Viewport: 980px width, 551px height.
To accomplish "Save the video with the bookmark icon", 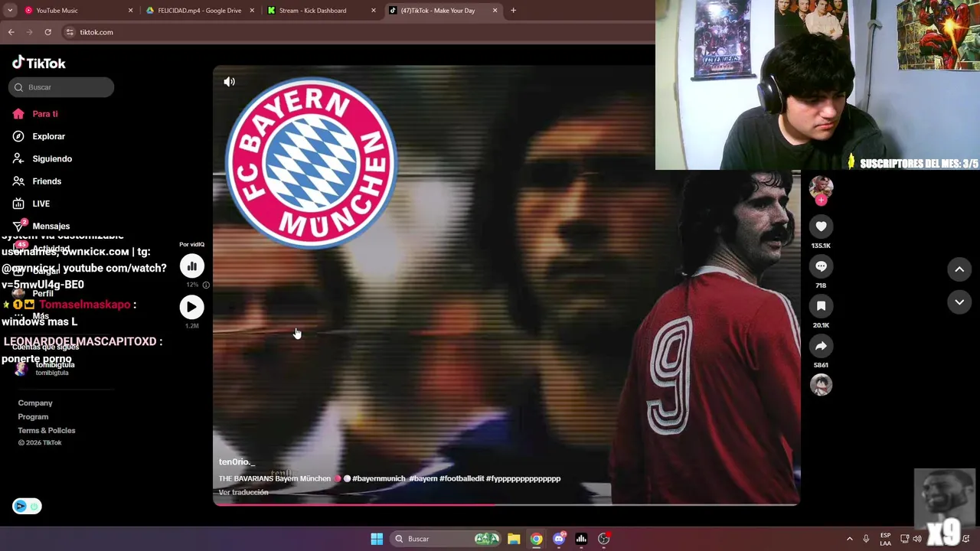I will tap(821, 305).
